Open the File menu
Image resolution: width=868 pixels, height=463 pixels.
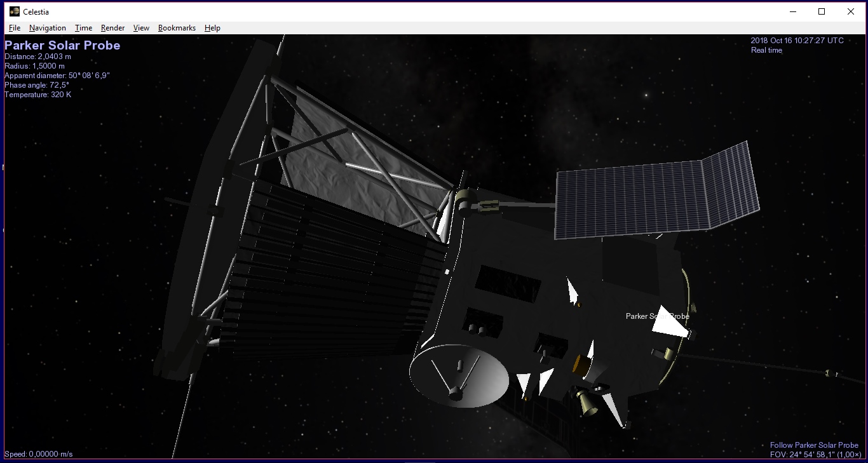tap(15, 28)
